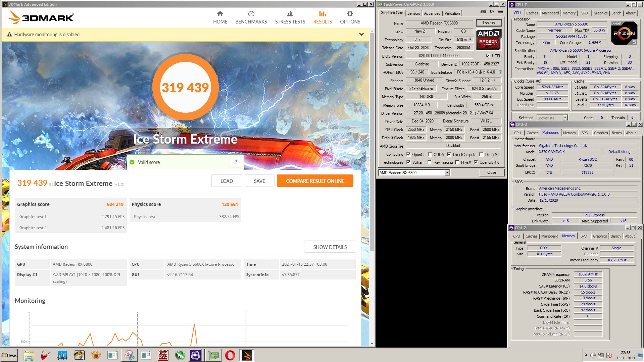Click LOAD result button

point(227,181)
